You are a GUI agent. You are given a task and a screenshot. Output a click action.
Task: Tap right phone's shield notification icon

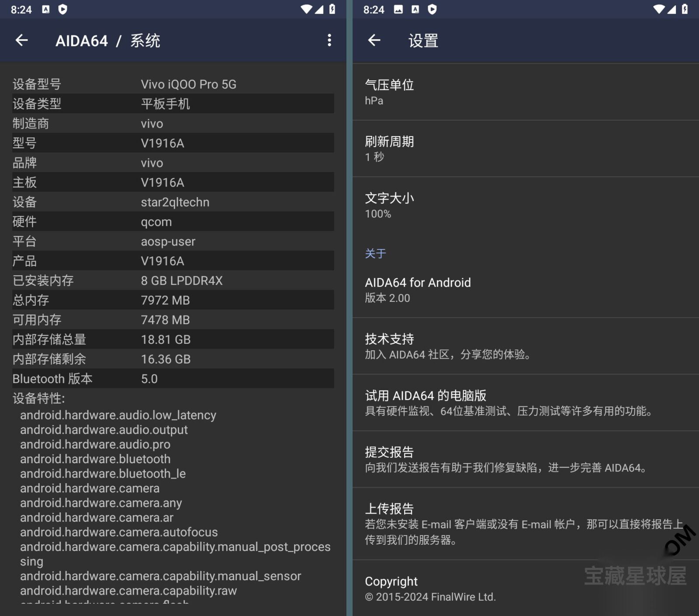click(432, 10)
